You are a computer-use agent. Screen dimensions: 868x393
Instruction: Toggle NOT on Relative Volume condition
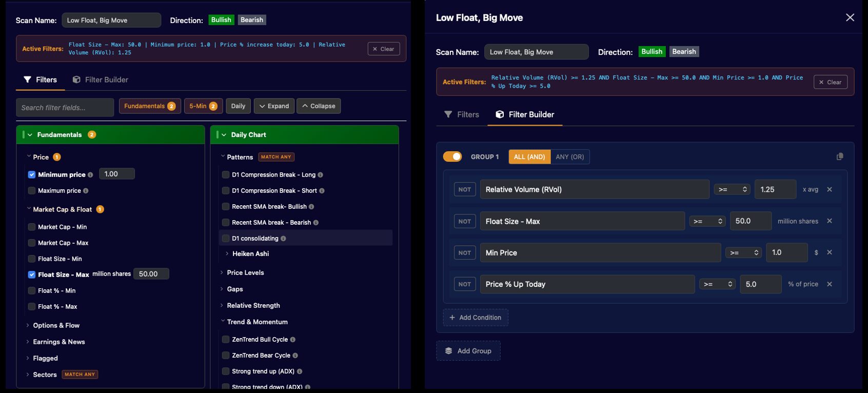(x=465, y=189)
